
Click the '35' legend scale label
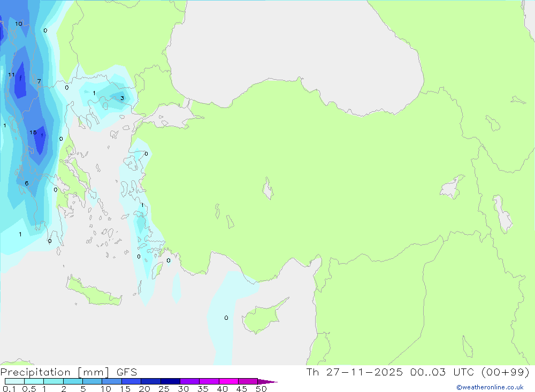pyautogui.click(x=203, y=389)
